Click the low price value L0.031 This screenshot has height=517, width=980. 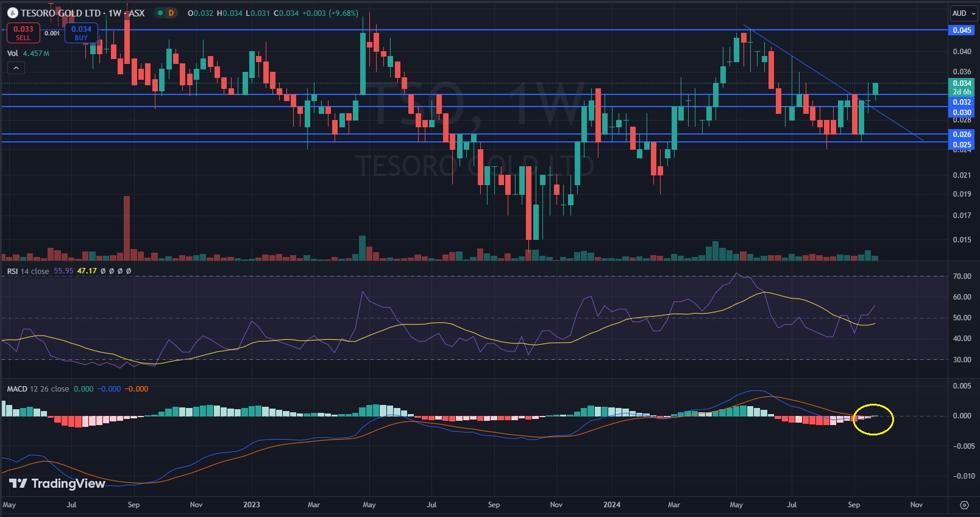pos(258,13)
